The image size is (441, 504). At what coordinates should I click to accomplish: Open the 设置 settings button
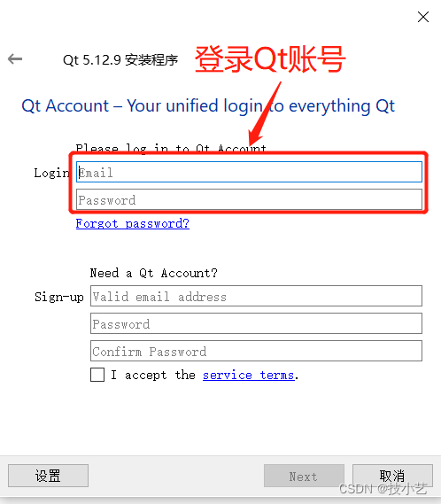point(48,476)
